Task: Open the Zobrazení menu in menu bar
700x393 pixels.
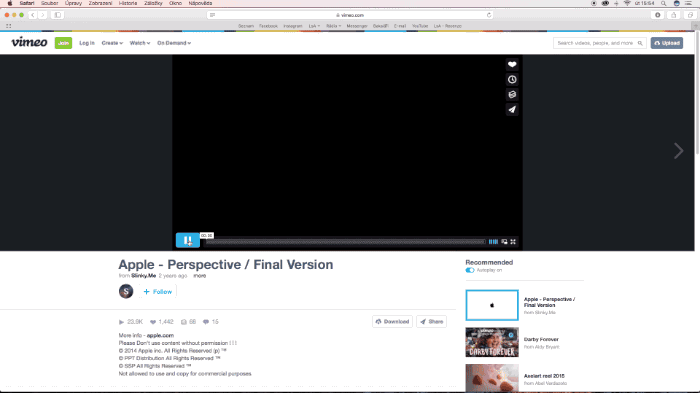Action: [x=100, y=3]
